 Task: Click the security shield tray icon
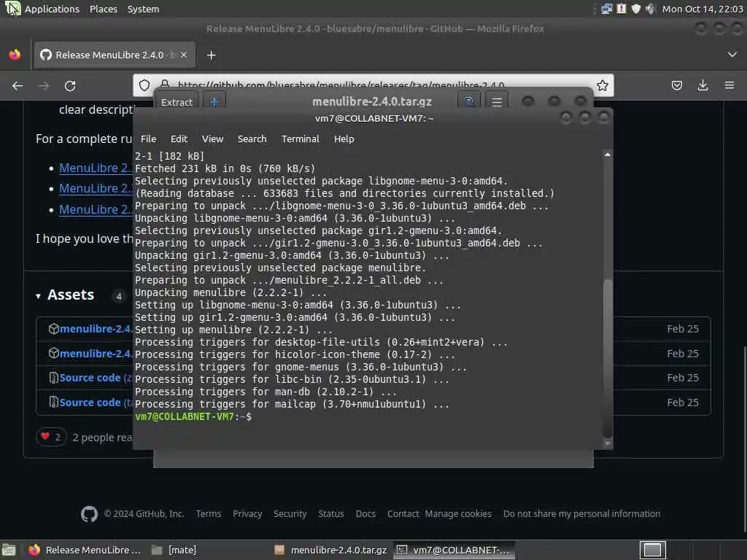coord(636,9)
